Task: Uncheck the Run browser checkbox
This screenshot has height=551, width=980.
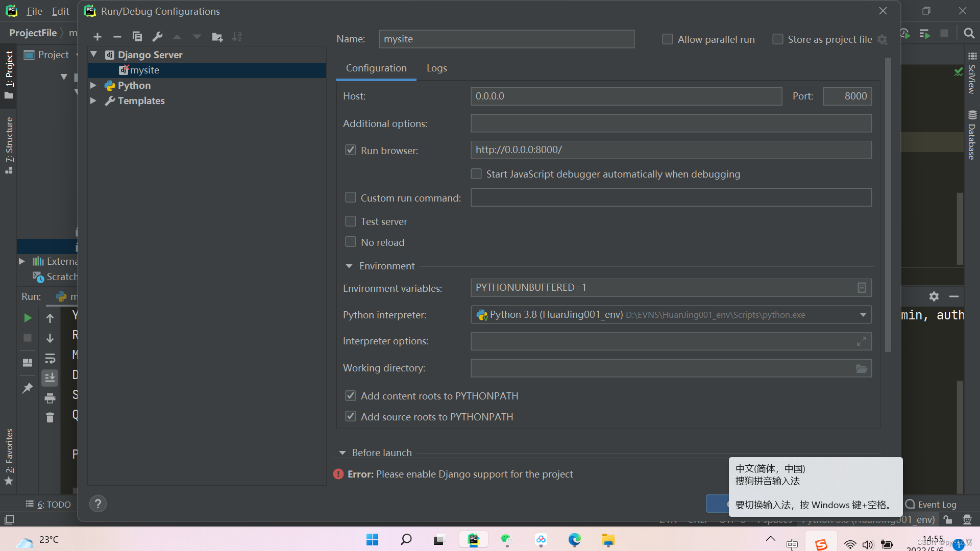Action: (351, 150)
